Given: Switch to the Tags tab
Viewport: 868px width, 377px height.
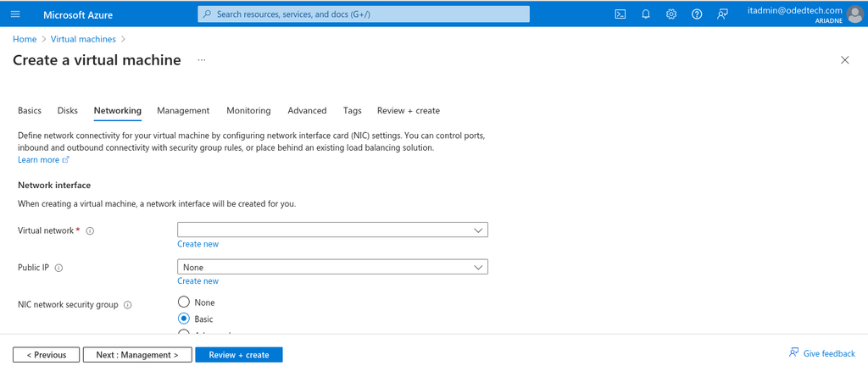Looking at the screenshot, I should click(352, 111).
